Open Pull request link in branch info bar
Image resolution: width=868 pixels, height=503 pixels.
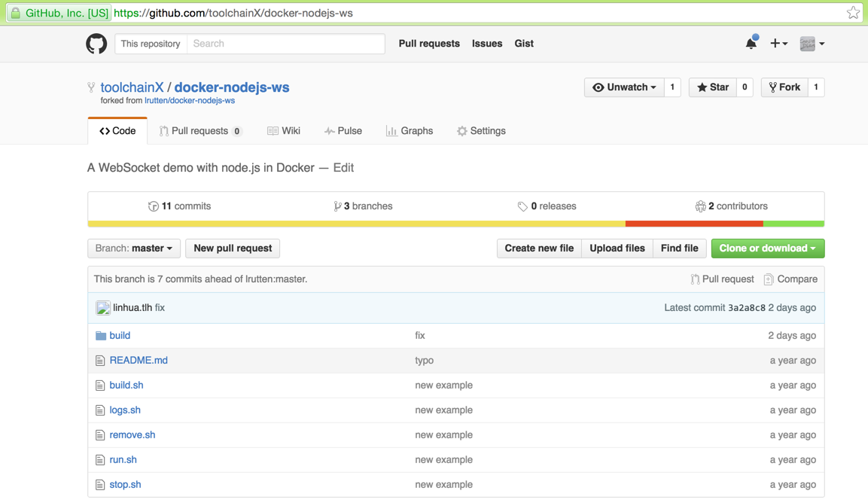pos(722,279)
